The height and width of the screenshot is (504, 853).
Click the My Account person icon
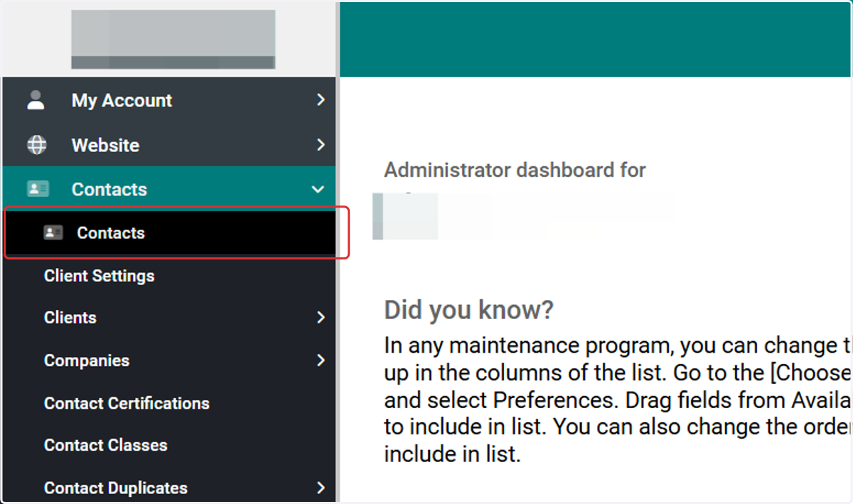(36, 100)
